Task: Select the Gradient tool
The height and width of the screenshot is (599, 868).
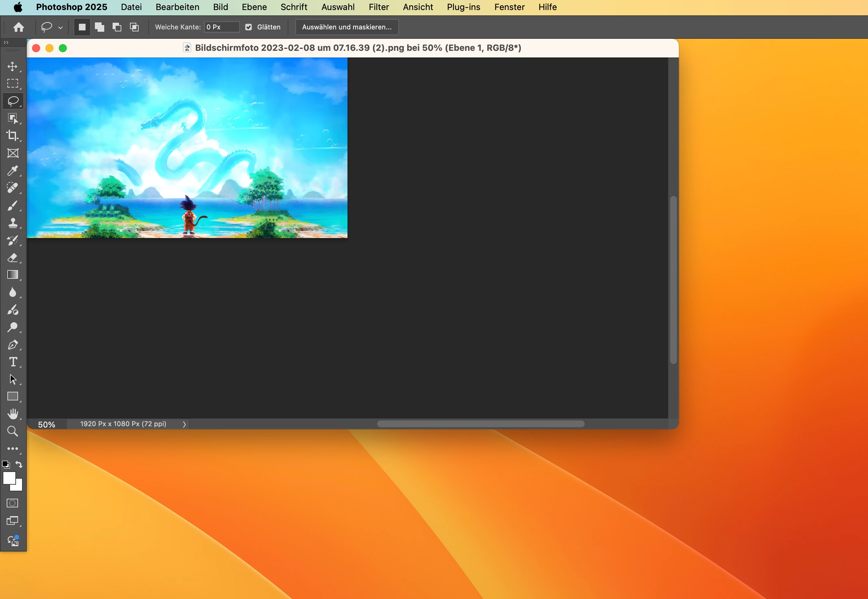Action: point(12,275)
